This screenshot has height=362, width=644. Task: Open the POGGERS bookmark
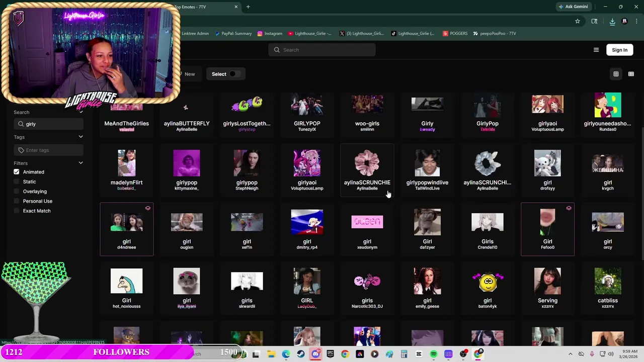point(455,33)
